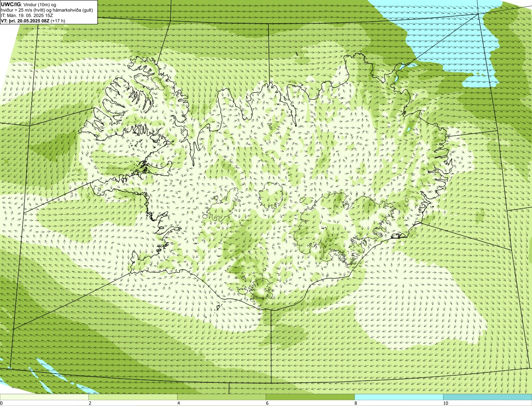Image resolution: width=532 pixels, height=406 pixels.
Task: Click the "VT: þri. 20.05.2025 08Z (+17 h)" line
Action: pyautogui.click(x=33, y=21)
